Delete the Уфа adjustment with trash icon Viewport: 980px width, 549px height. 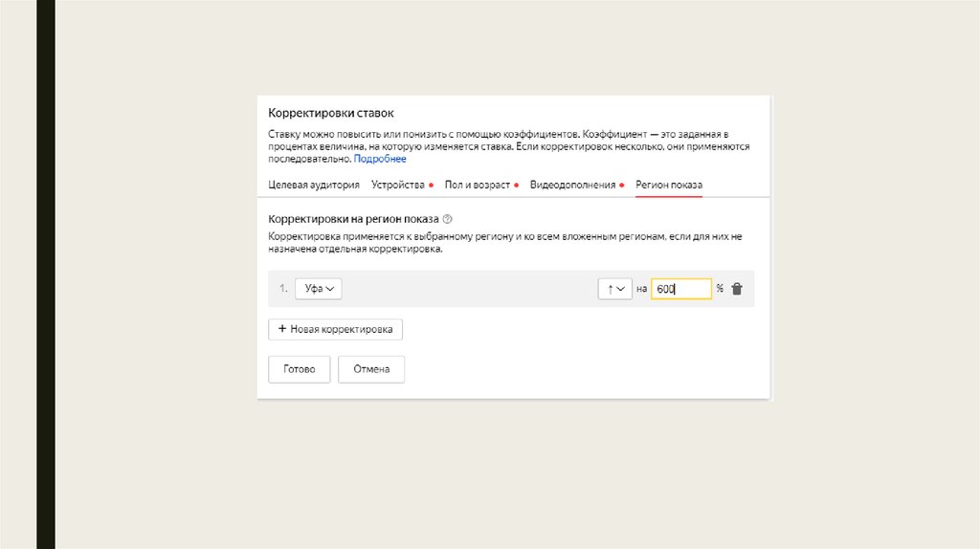[x=737, y=289]
